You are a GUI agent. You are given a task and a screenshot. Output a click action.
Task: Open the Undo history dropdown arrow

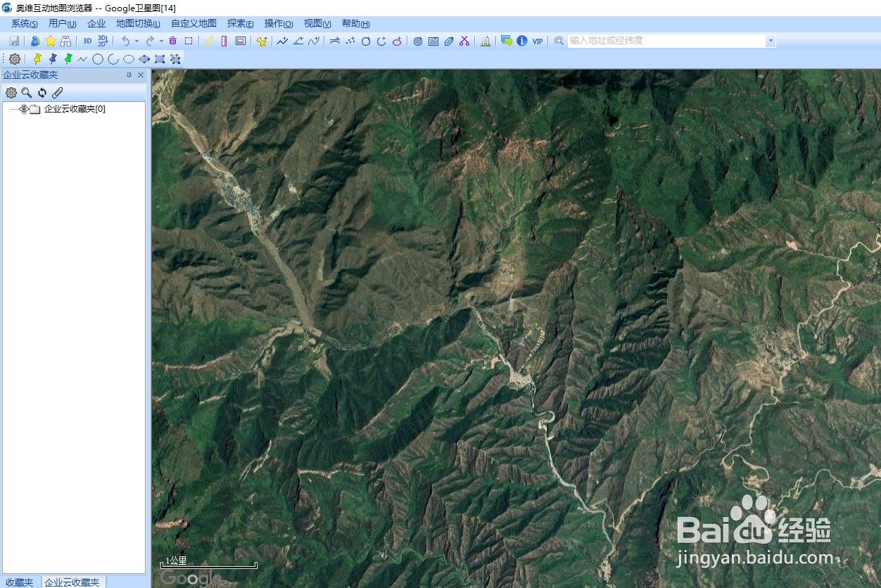pos(137,41)
